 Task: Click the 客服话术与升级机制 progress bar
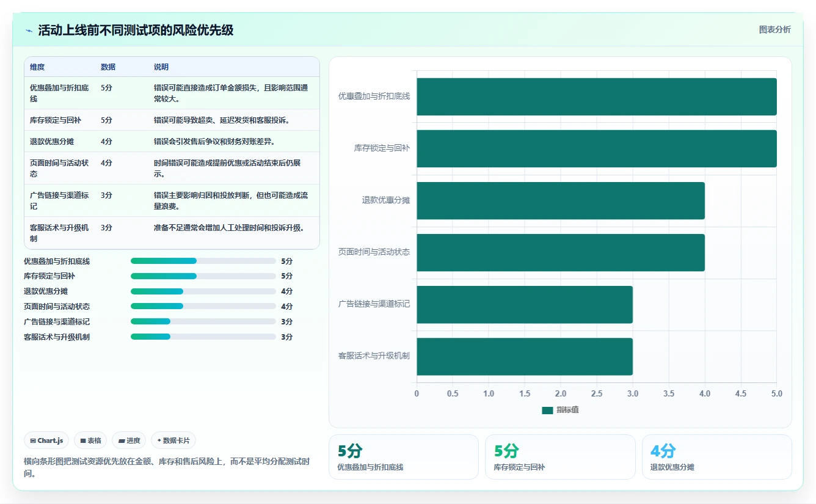point(203,337)
